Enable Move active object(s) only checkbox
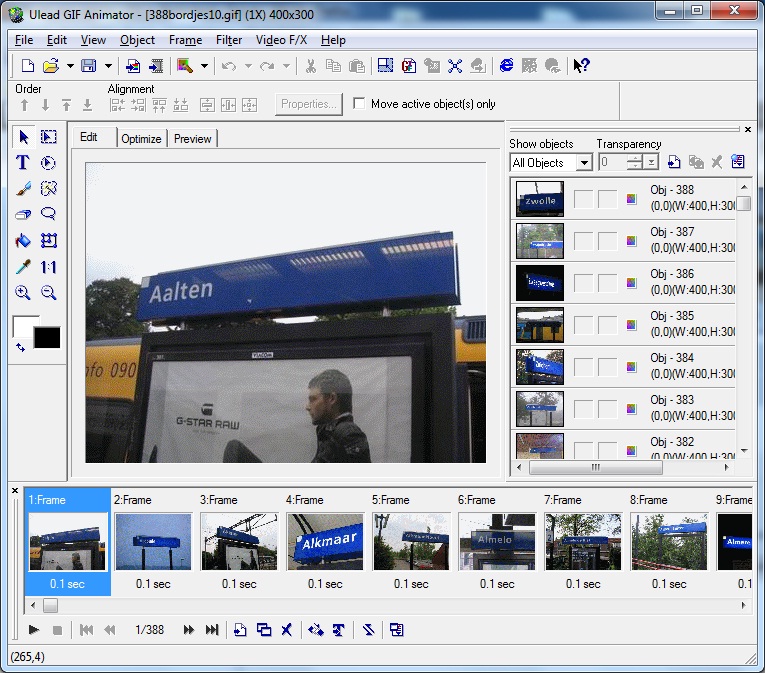 (359, 103)
